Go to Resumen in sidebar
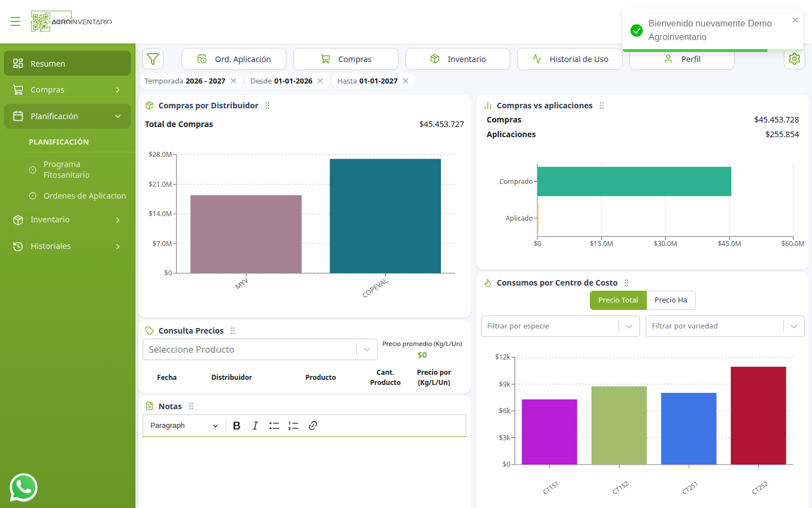This screenshot has height=508, width=812. (67, 63)
